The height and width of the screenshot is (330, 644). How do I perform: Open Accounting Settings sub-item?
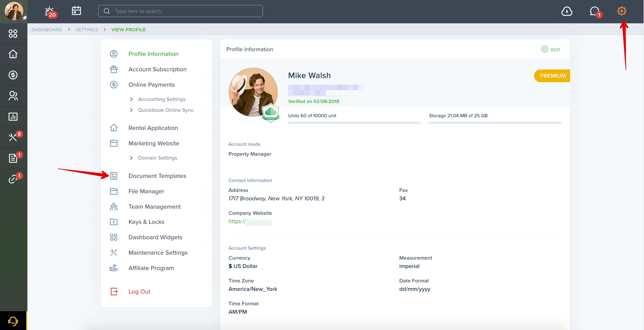(x=162, y=99)
